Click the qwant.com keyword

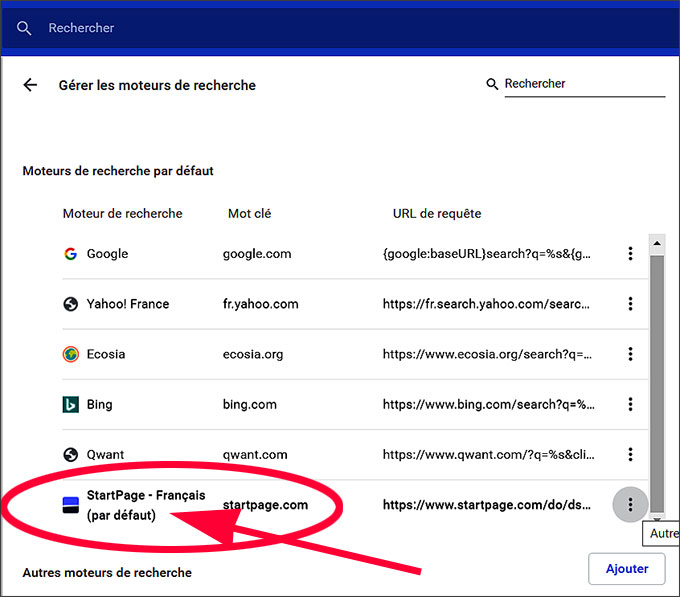(x=255, y=455)
